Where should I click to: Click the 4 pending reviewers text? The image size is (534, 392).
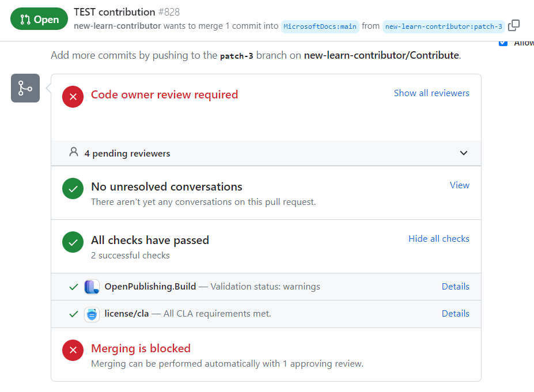click(127, 154)
